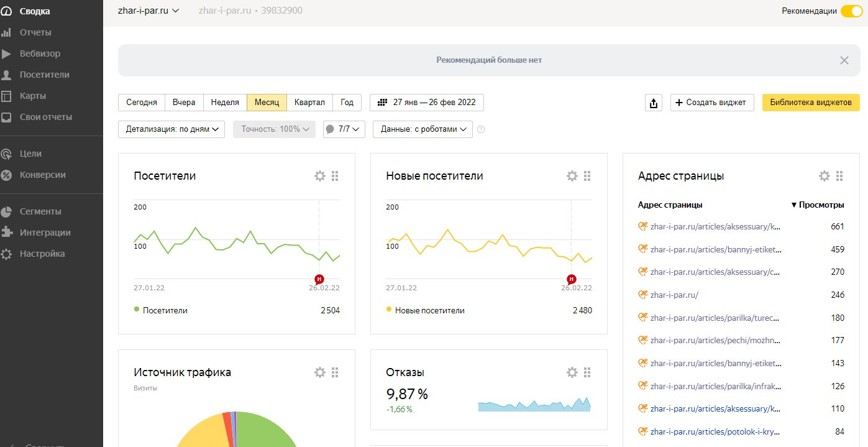Click drag handle of Новые посетители widget
868x447 pixels.
587,176
